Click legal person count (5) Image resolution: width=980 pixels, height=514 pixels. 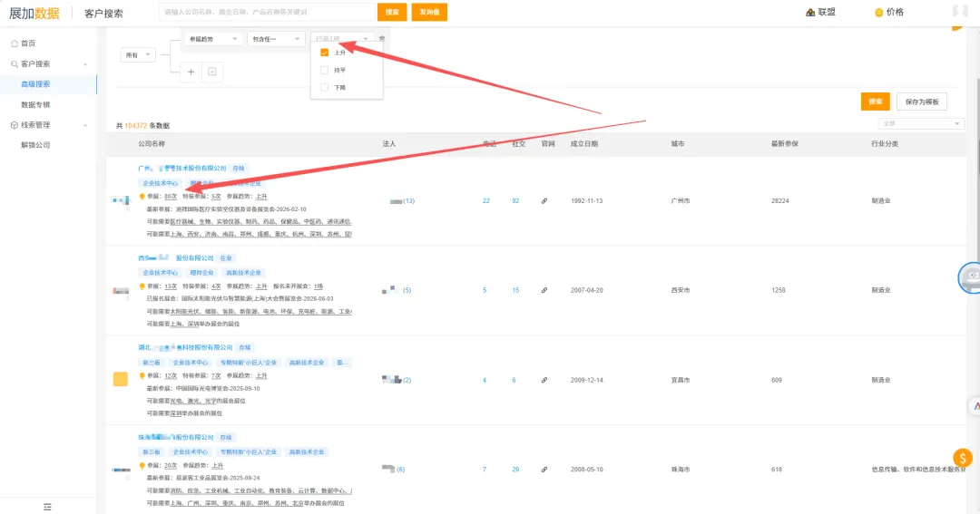click(x=407, y=290)
